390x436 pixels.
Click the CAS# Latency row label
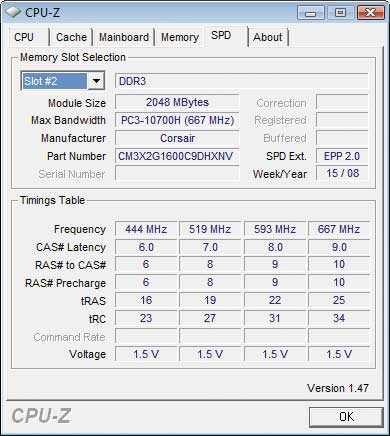point(71,247)
